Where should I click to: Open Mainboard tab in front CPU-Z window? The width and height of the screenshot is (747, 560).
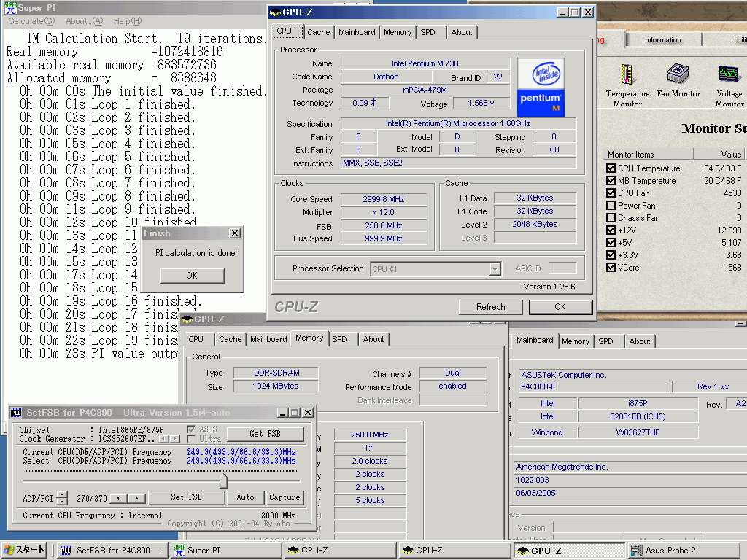(357, 32)
